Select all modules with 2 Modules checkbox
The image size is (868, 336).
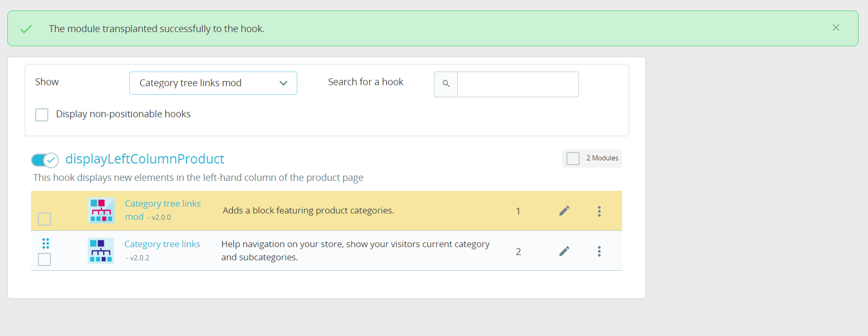click(573, 158)
